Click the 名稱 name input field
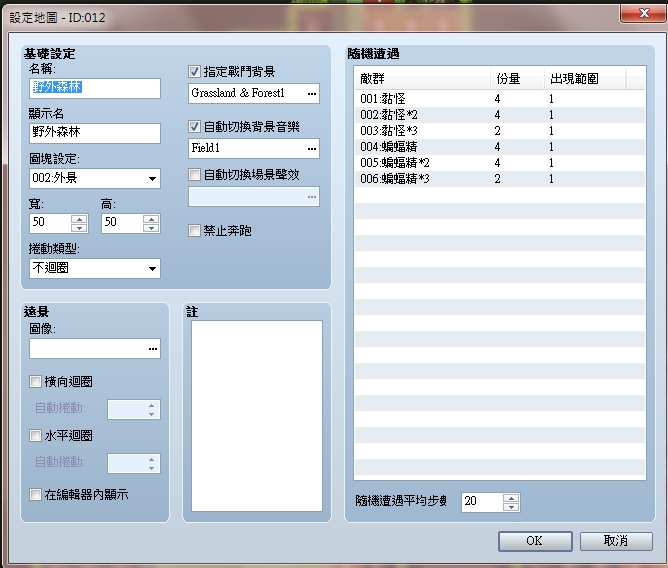Screen dimensions: 668x568 [95, 88]
